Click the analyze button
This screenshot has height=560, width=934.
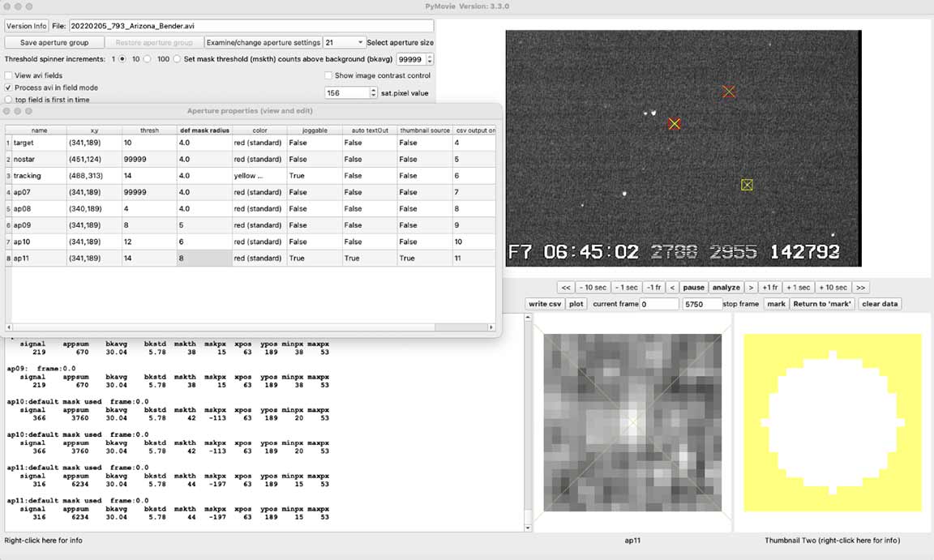(726, 288)
